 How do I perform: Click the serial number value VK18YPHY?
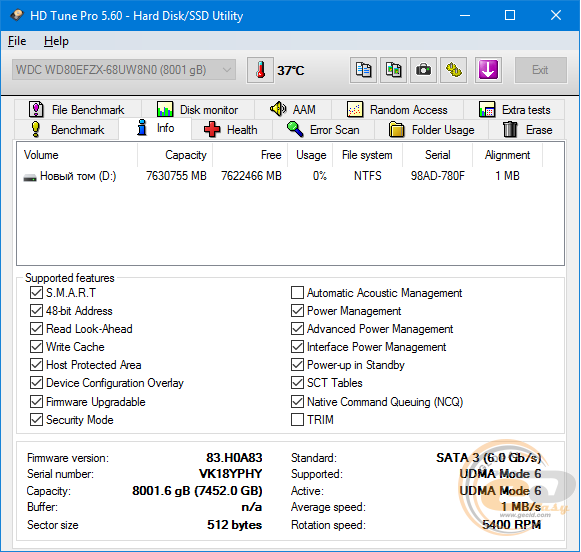[230, 474]
